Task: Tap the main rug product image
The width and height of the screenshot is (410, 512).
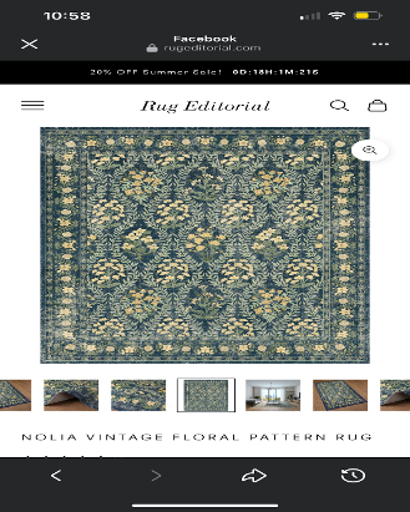Action: (205, 245)
